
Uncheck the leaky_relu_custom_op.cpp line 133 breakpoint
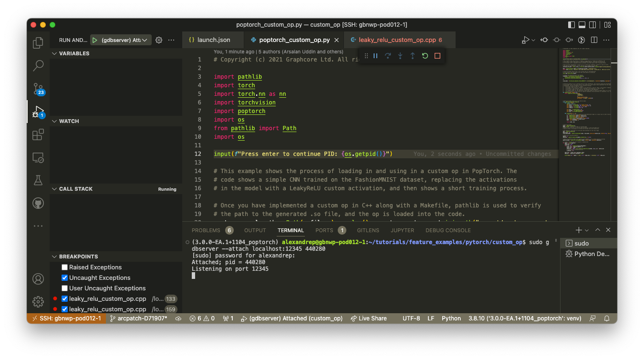(64, 298)
